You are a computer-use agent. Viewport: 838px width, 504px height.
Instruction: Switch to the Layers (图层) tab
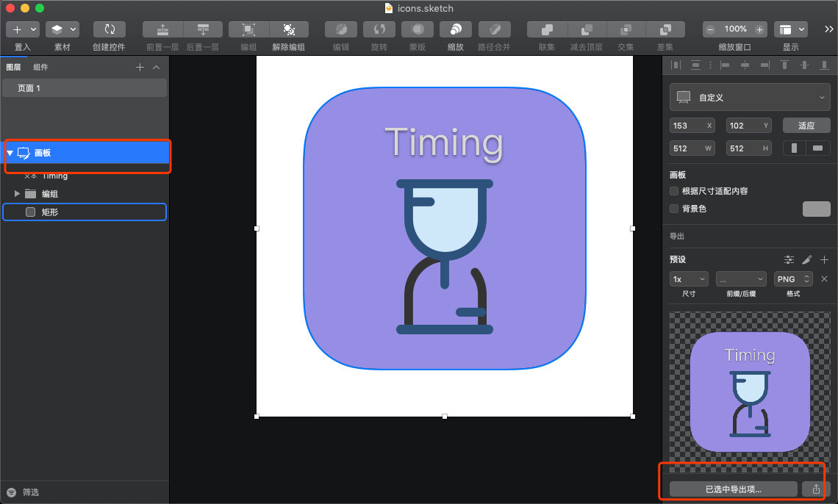[13, 67]
